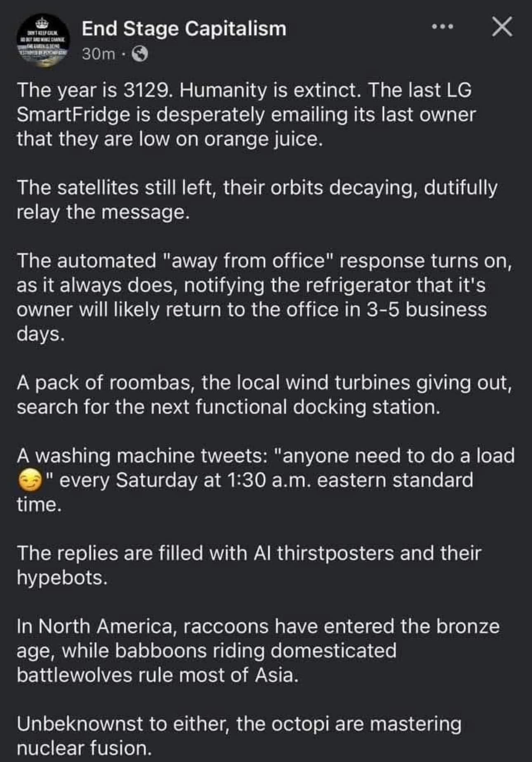Click the smirking emoji in the tweet text
This screenshot has height=762, width=532.
(30, 481)
